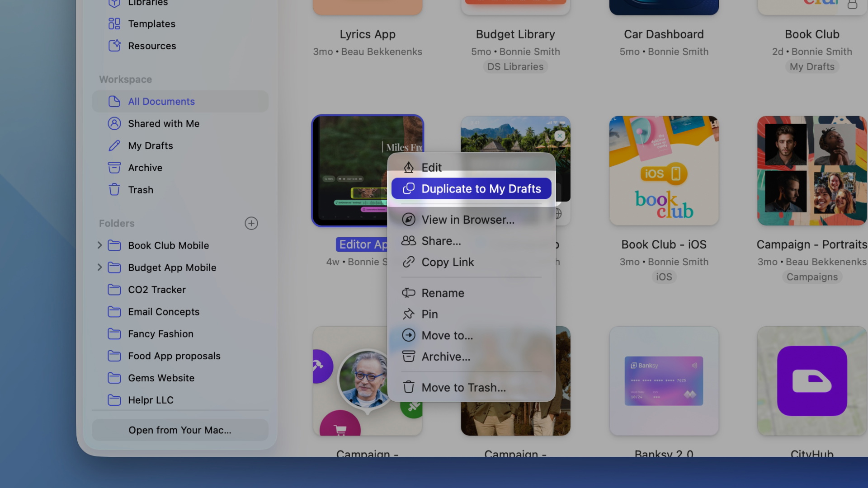Screen dimensions: 868x488
Task: Click the DS Libraries tag under Budget Library
Action: pos(515,66)
